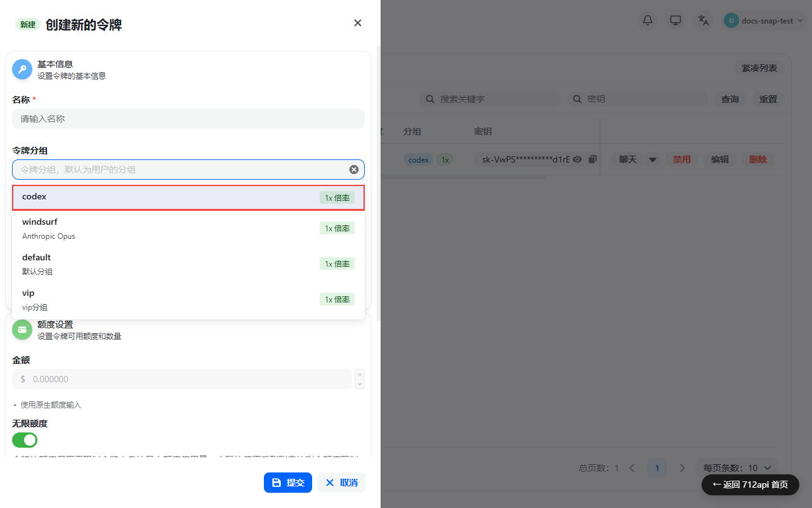812x508 pixels.
Task: Edit the token with 编辑
Action: [x=720, y=159]
